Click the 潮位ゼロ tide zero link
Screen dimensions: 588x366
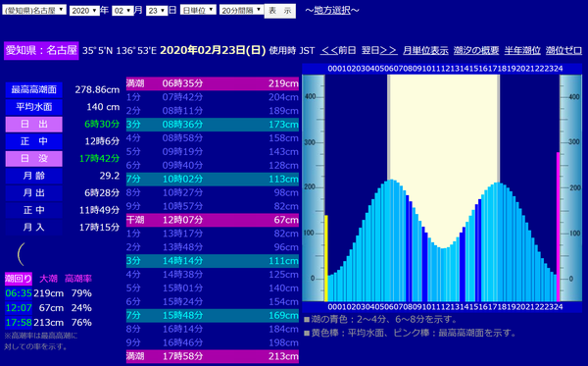(563, 50)
